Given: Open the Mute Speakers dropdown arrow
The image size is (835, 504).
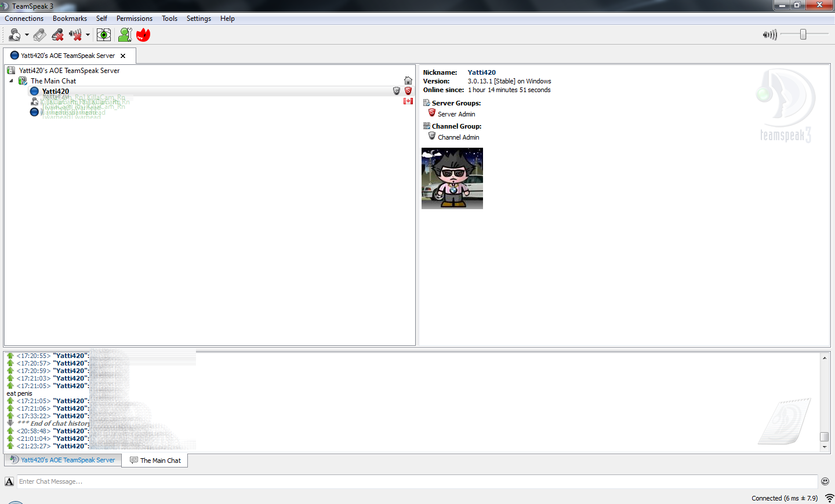Looking at the screenshot, I should 88,35.
